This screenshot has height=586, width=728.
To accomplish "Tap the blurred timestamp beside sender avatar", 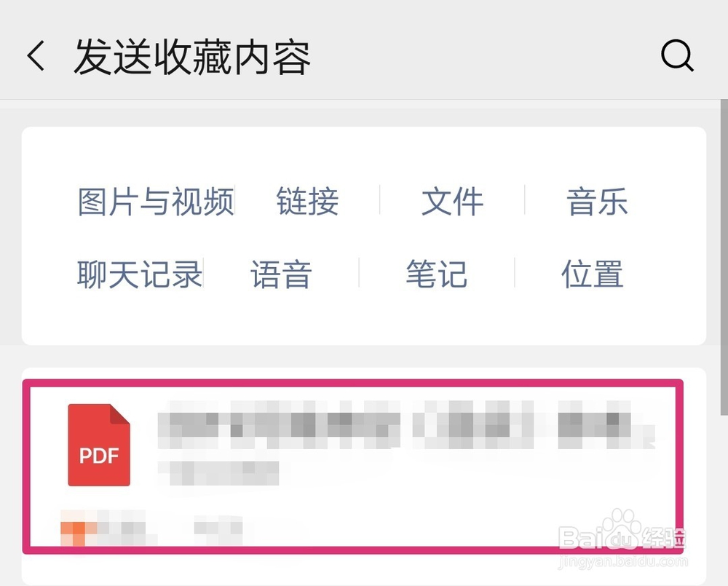I will click(218, 528).
